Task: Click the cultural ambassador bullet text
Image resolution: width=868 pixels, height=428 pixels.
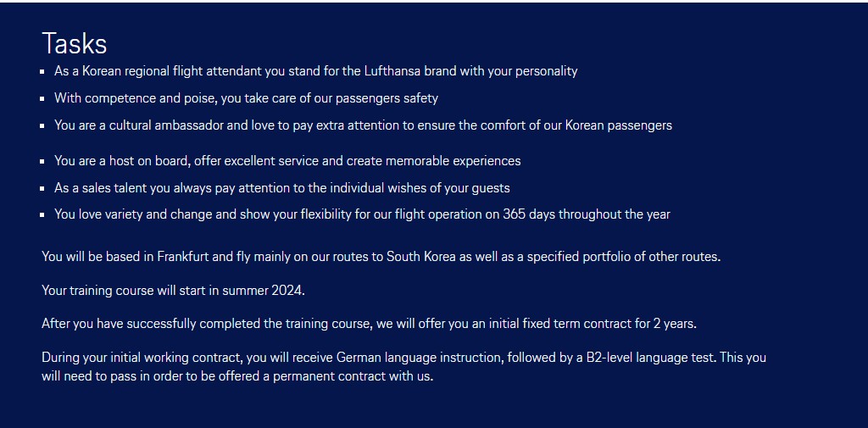Action: (x=363, y=125)
